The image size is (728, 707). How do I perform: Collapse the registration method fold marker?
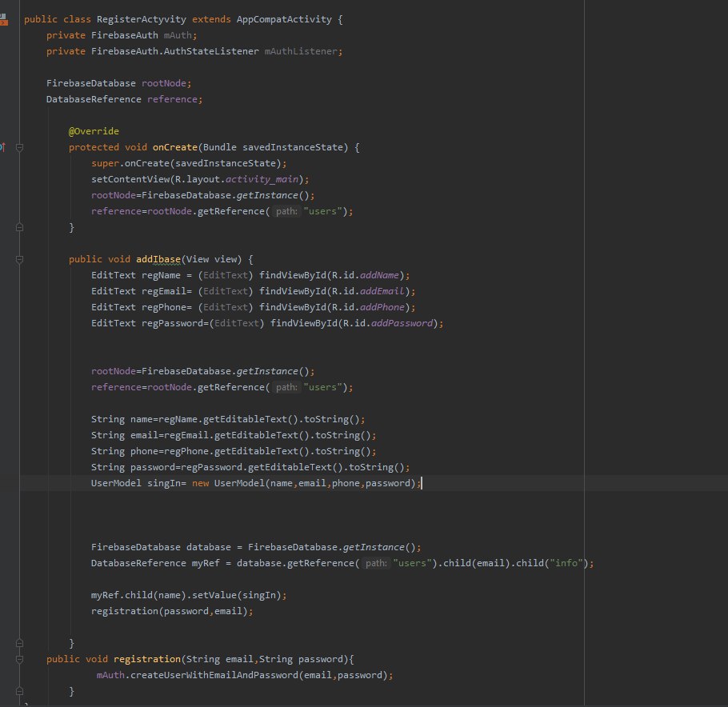[19, 659]
